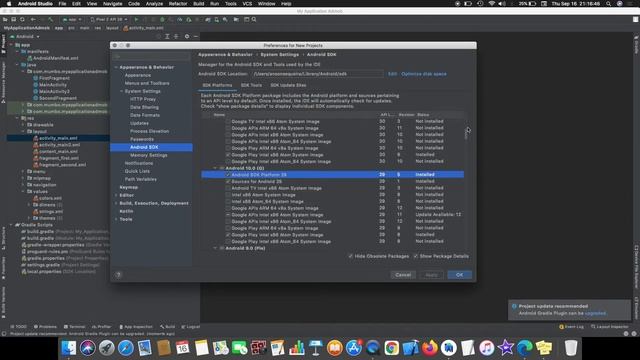Toggle Show Package Details checkbox
The image size is (640, 360).
[x=416, y=256]
